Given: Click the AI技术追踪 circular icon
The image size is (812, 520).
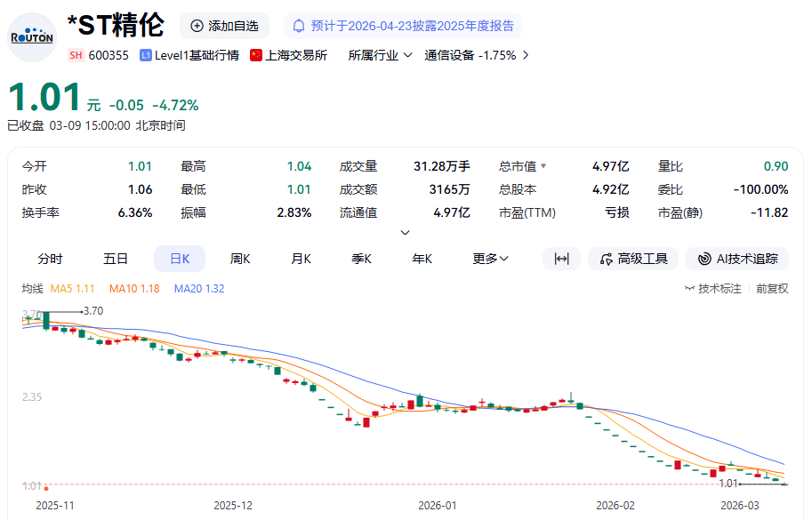Looking at the screenshot, I should (703, 259).
